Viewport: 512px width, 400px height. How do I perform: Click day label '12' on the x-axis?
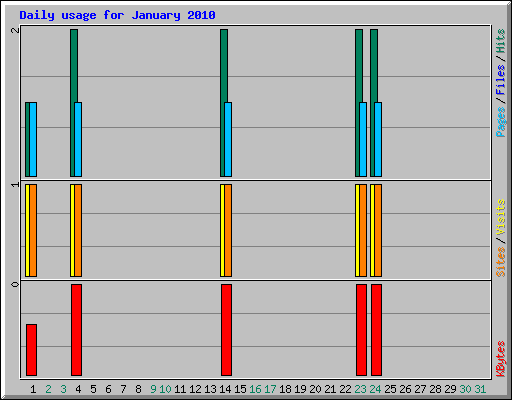[x=195, y=389]
